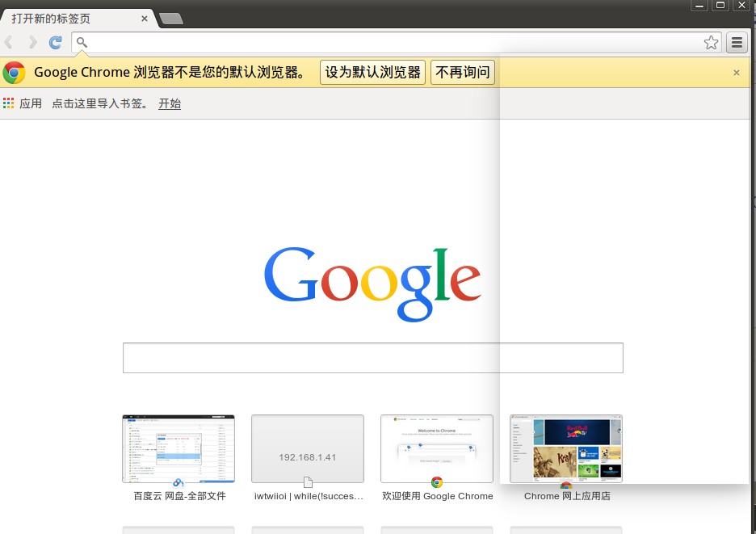Click the browser forward arrow
The width and height of the screenshot is (756, 534).
coord(31,43)
